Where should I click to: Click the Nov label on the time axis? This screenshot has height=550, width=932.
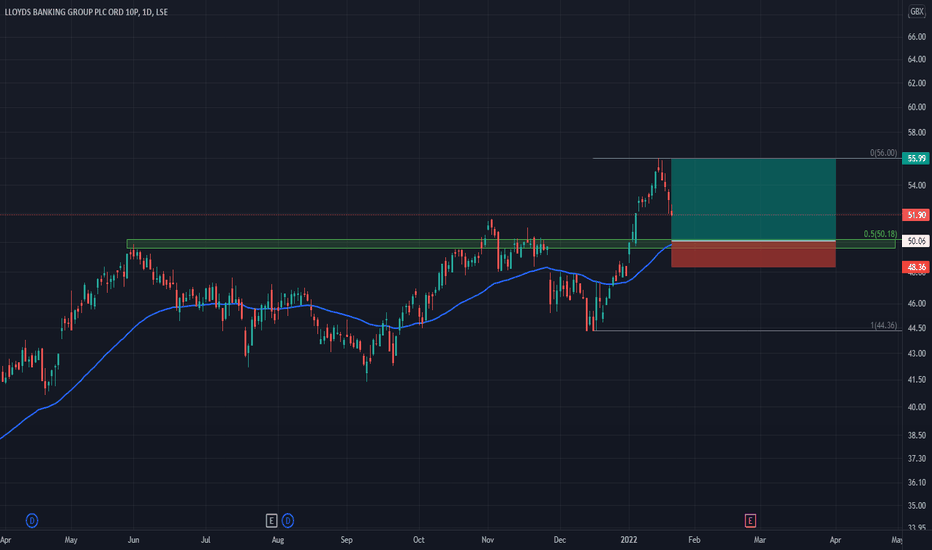(487, 540)
